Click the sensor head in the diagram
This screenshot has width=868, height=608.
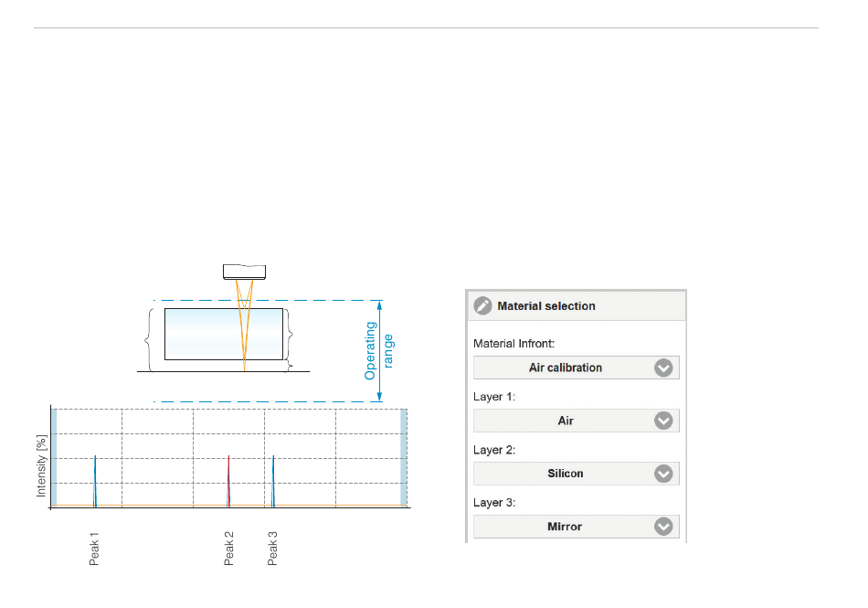tap(244, 272)
